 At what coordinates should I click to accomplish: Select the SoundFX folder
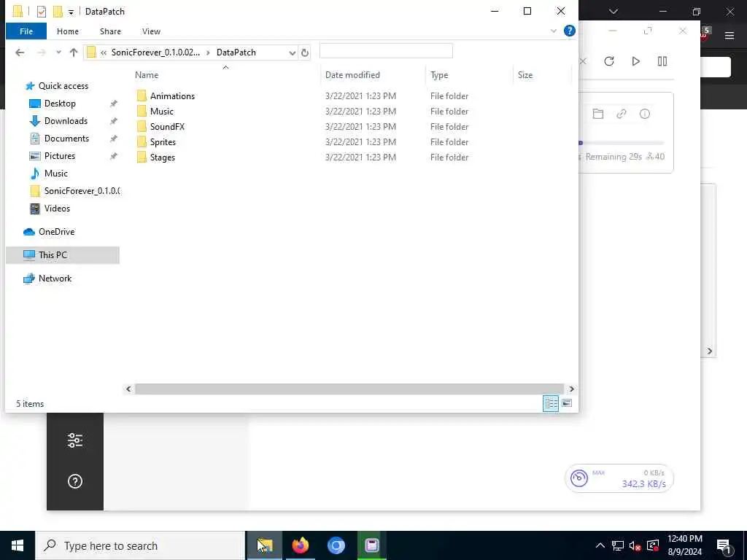167,127
